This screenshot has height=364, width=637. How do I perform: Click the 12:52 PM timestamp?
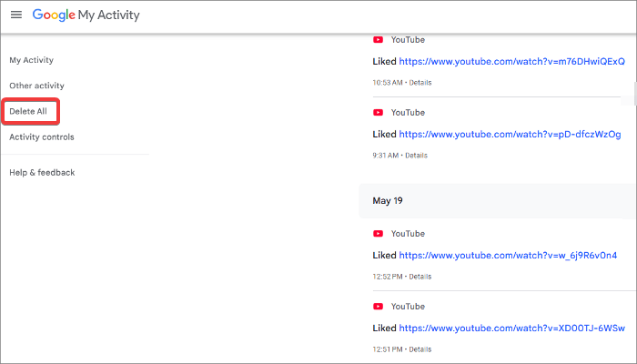388,277
